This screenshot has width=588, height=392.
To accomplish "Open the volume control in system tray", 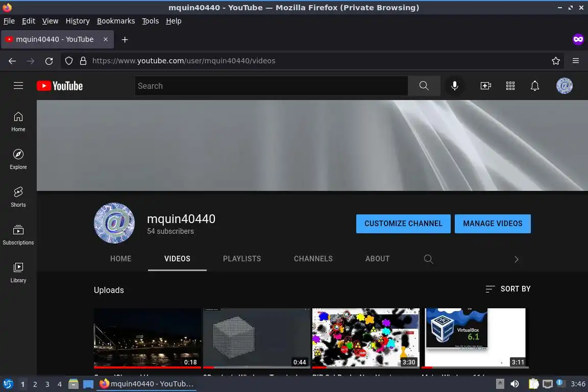I will tap(514, 384).
